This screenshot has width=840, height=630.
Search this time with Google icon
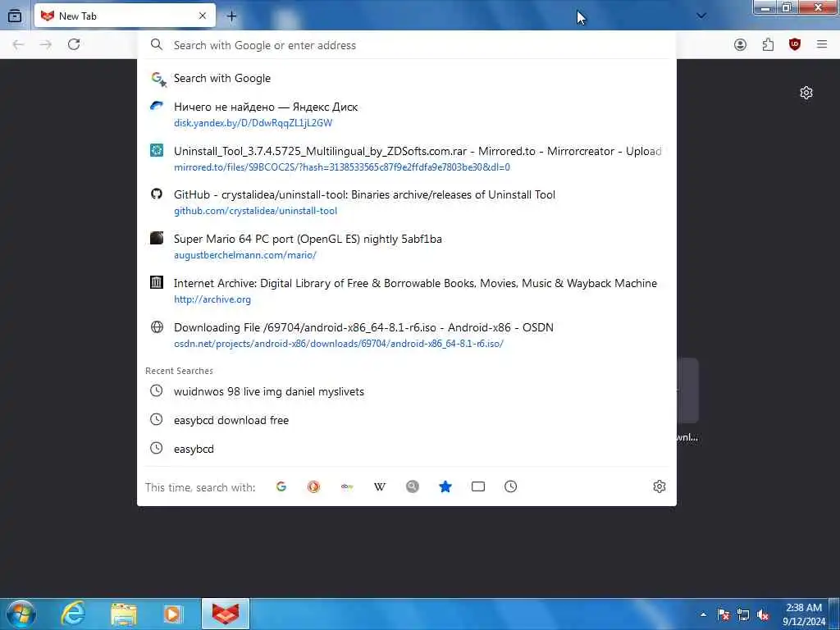(281, 486)
